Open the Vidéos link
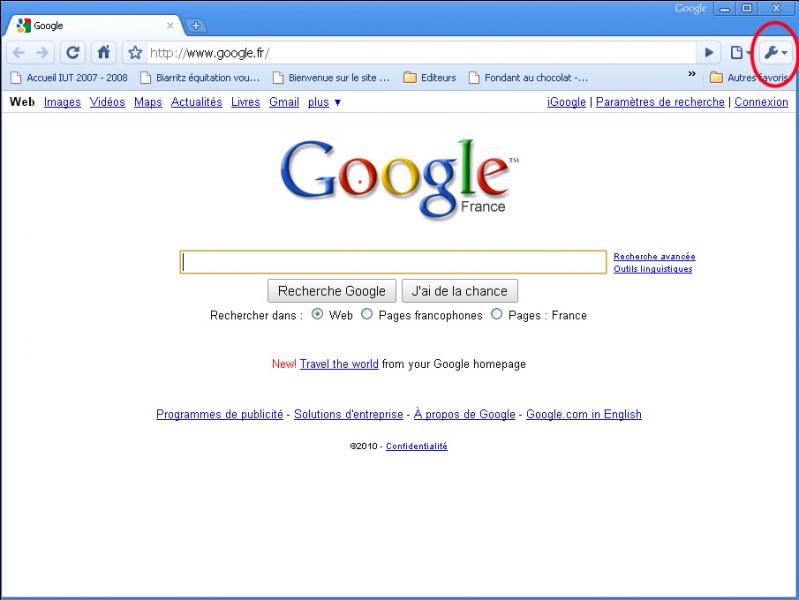 [107, 102]
